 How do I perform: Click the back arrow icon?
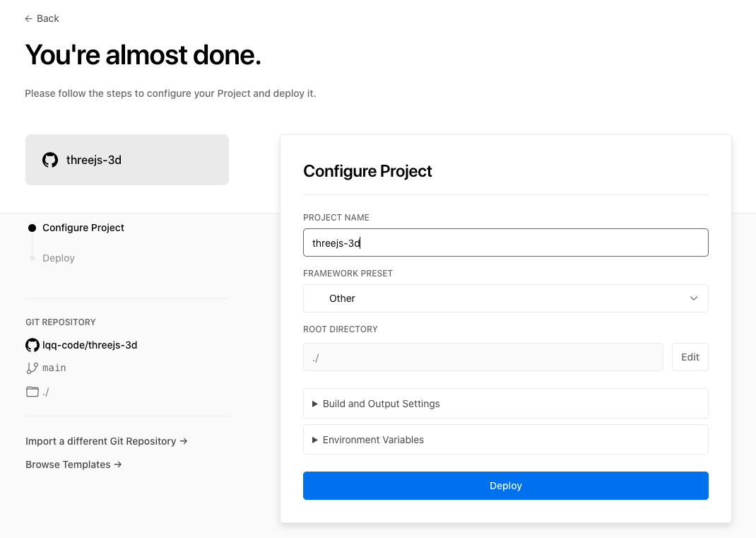[28, 18]
